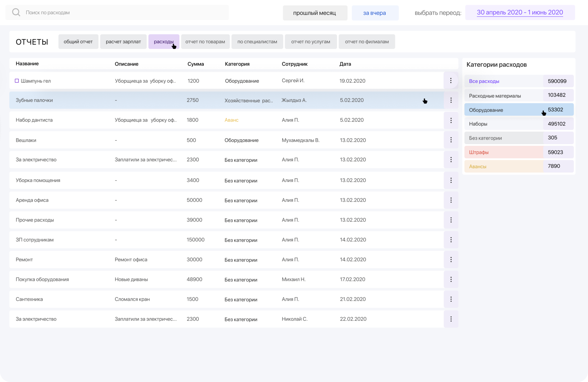
Task: Open three-dot menu for Набор дантиста row
Action: click(451, 120)
